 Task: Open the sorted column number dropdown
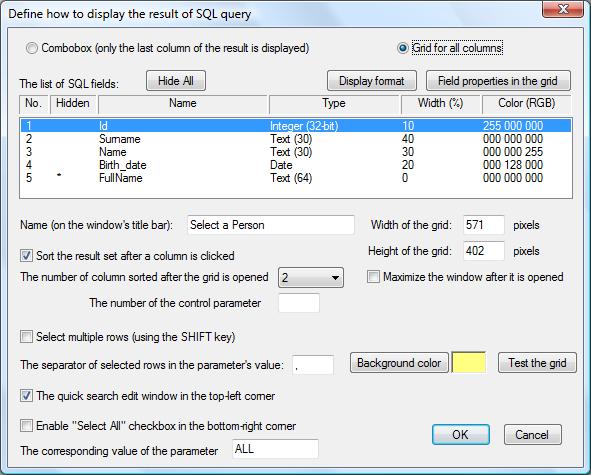click(x=311, y=278)
